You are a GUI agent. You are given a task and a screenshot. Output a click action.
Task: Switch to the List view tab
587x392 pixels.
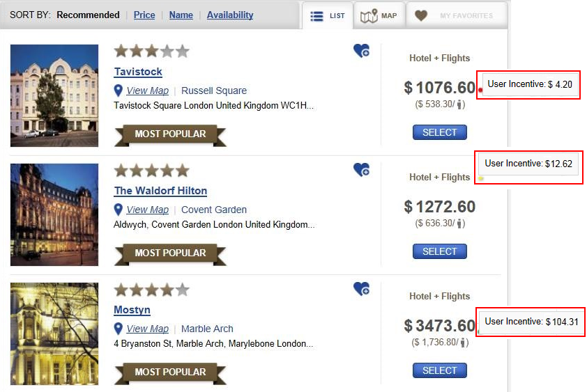328,16
